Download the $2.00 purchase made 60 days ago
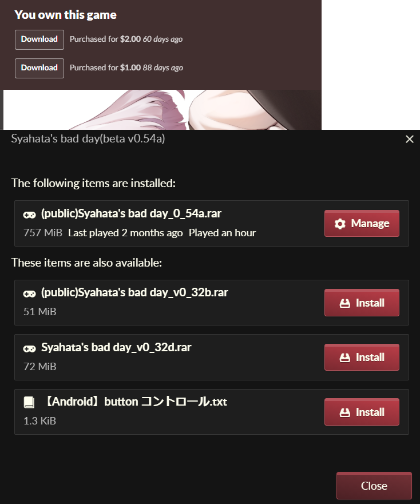The image size is (420, 504). tap(39, 39)
